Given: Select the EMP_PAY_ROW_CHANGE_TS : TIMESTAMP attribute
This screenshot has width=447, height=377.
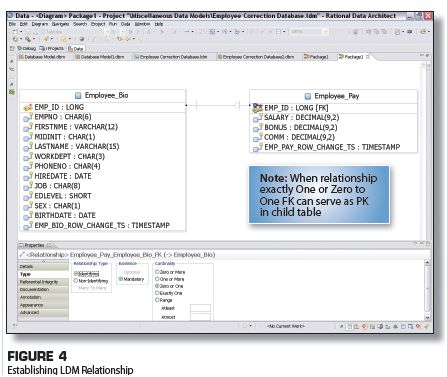Looking at the screenshot, I should pos(333,147).
